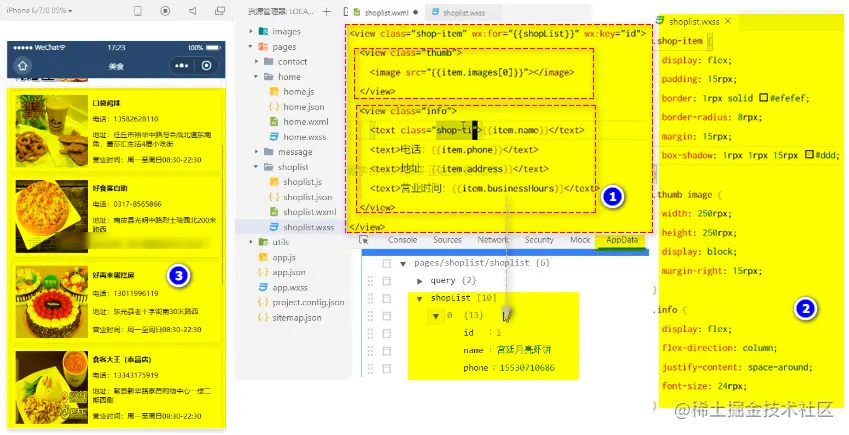This screenshot has height=435, width=849.
Task: Open the Sources devtools tab
Action: pos(447,239)
